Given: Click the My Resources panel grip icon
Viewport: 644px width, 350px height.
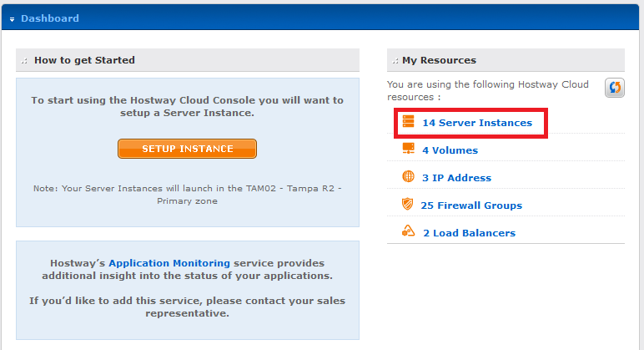Looking at the screenshot, I should [x=395, y=61].
